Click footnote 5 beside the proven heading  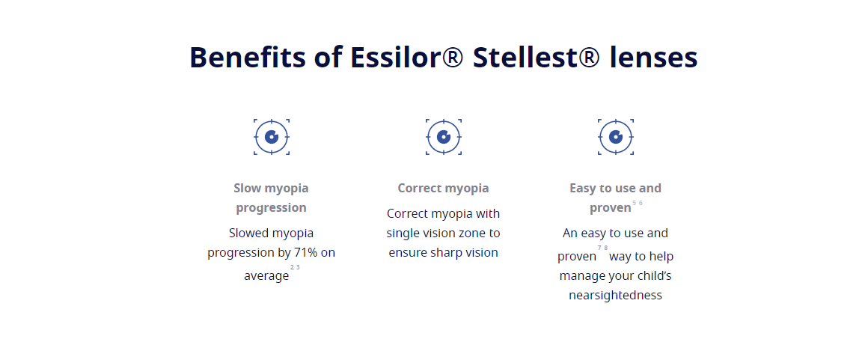pos(635,203)
